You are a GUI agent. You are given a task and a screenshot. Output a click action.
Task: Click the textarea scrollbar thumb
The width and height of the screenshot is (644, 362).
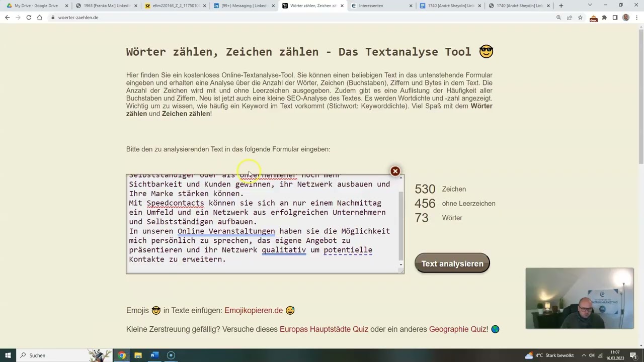pos(401,225)
